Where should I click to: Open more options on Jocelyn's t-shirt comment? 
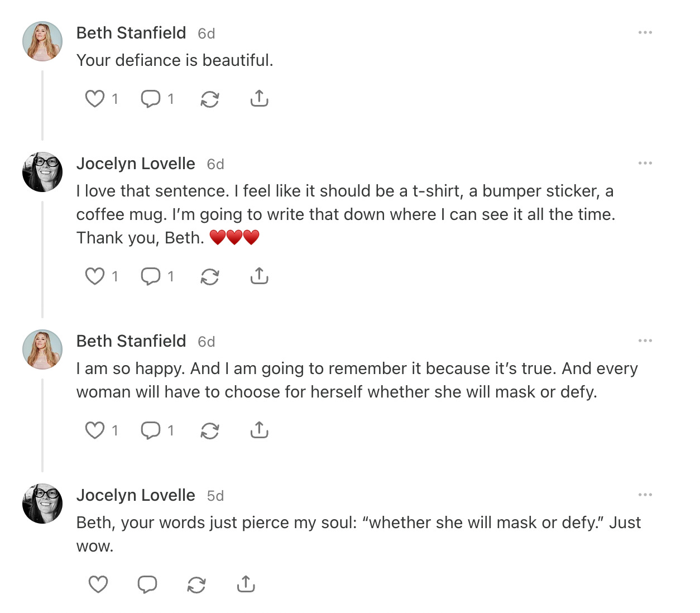coord(645,164)
